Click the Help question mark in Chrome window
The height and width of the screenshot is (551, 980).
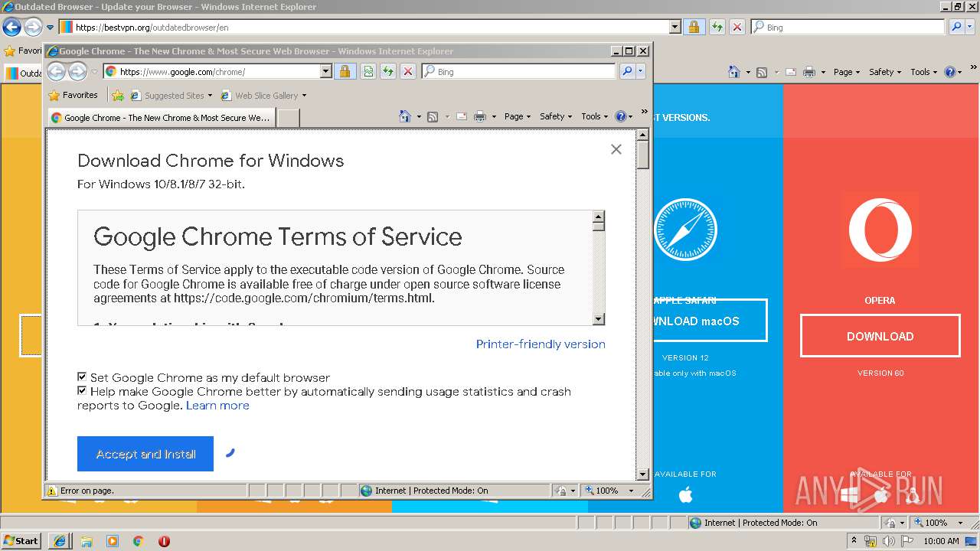(x=621, y=116)
